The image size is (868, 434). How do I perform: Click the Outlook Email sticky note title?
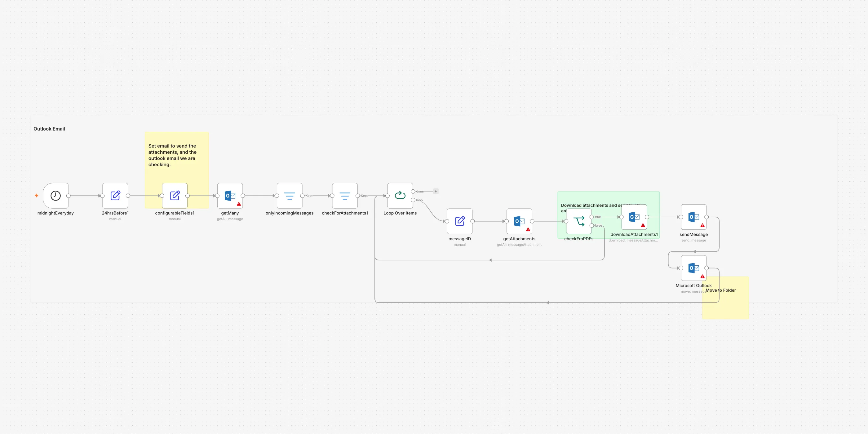click(x=49, y=129)
